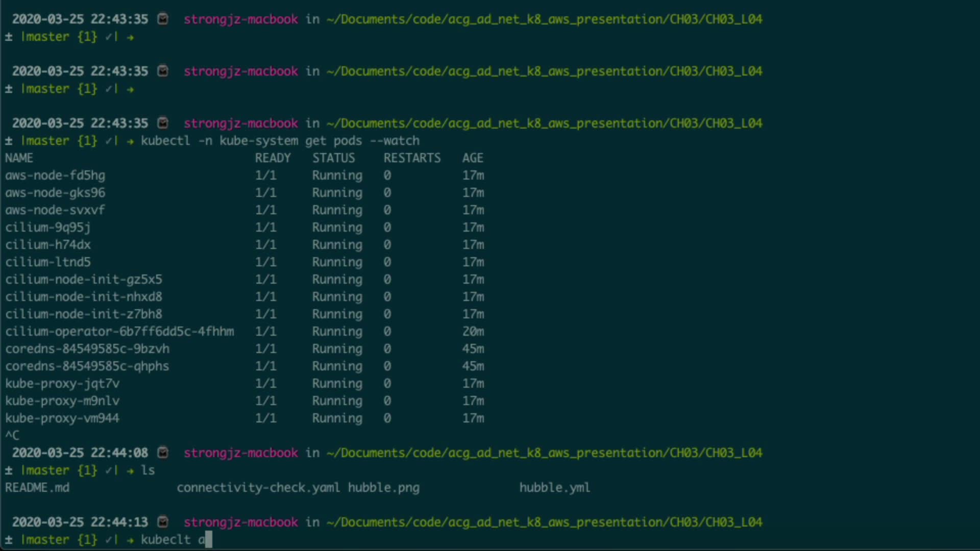This screenshot has width=980, height=551.
Task: Click the 20m age value of cilium-operator
Action: pyautogui.click(x=473, y=332)
